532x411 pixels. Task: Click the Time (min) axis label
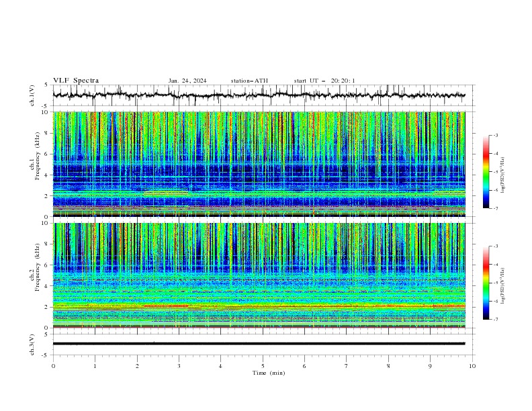click(269, 373)
